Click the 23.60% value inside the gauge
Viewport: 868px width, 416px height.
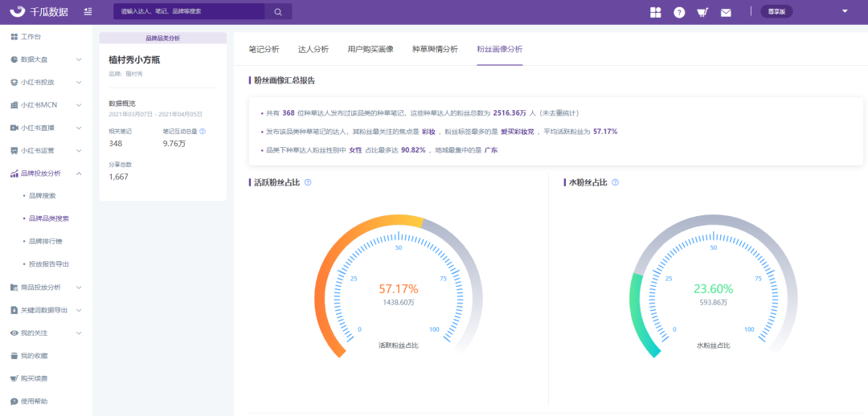click(714, 289)
